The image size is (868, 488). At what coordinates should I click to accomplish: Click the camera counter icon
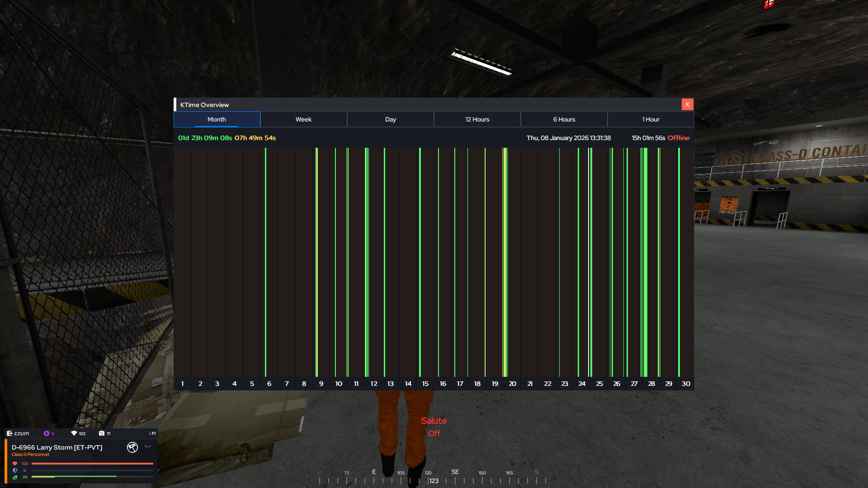click(102, 433)
